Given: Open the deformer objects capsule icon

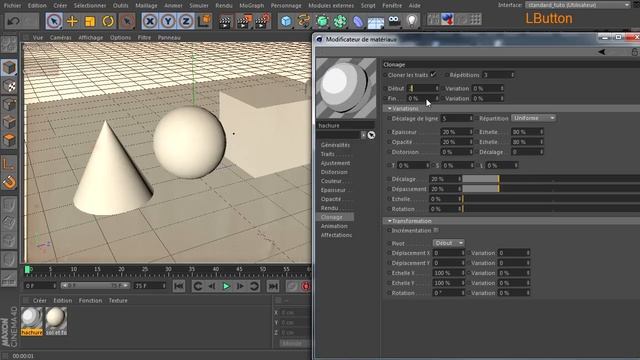Looking at the screenshot, I should [x=358, y=21].
